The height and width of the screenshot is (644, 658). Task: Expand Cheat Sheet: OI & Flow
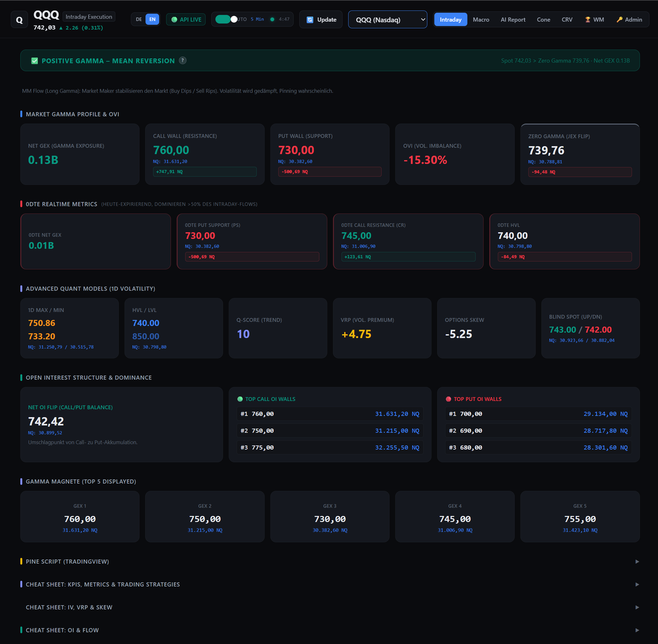pyautogui.click(x=329, y=630)
